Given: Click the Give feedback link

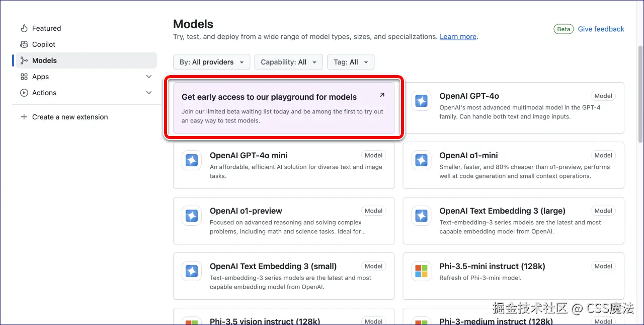Looking at the screenshot, I should 601,29.
